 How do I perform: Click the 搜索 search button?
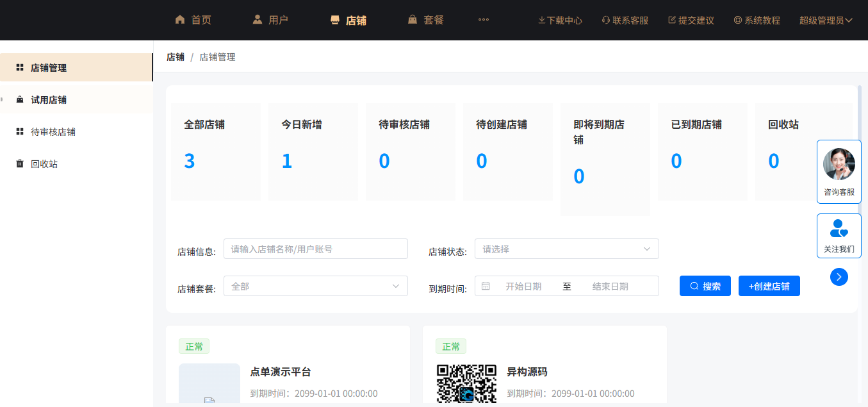click(705, 286)
